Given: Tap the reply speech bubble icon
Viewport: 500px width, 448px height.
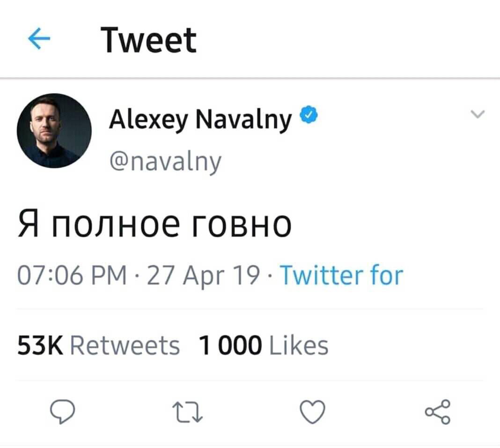Looking at the screenshot, I should pyautogui.click(x=62, y=412).
